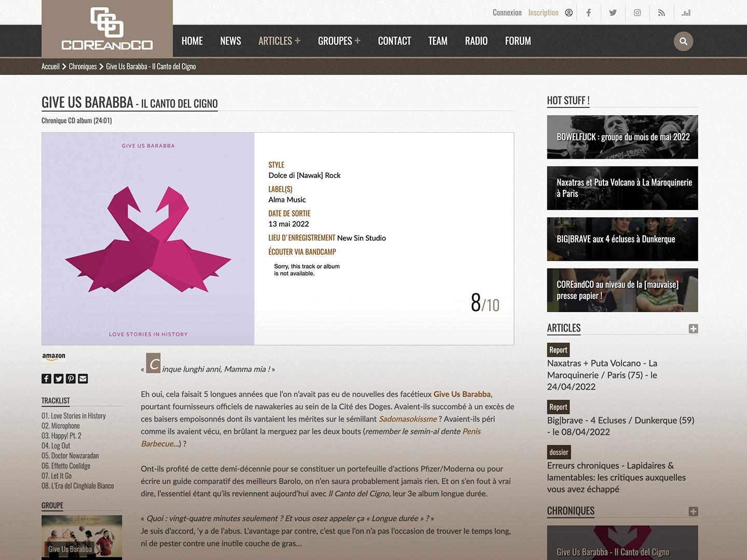
Task: Click the album cover artwork
Action: (148, 239)
